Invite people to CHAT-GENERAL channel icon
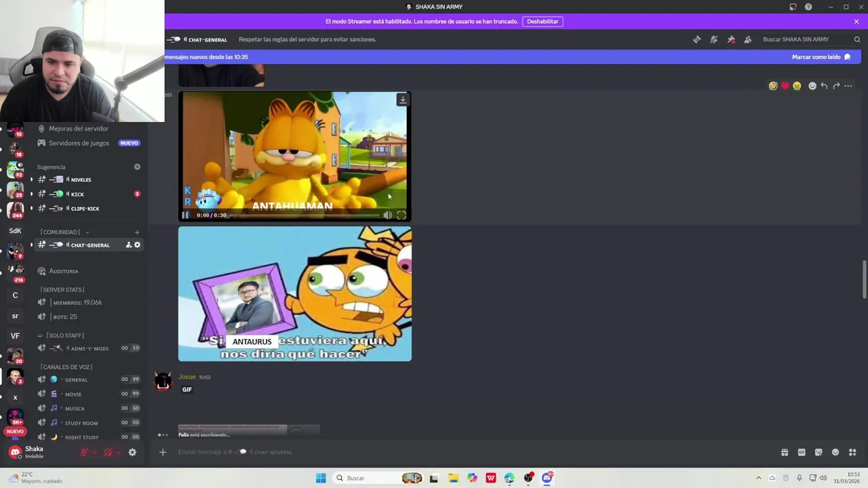Viewport: 868px width, 488px height. (x=128, y=245)
